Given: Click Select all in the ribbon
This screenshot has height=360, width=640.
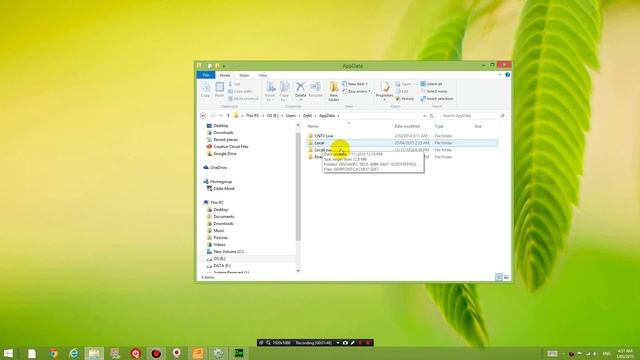Looking at the screenshot, I should click(431, 84).
